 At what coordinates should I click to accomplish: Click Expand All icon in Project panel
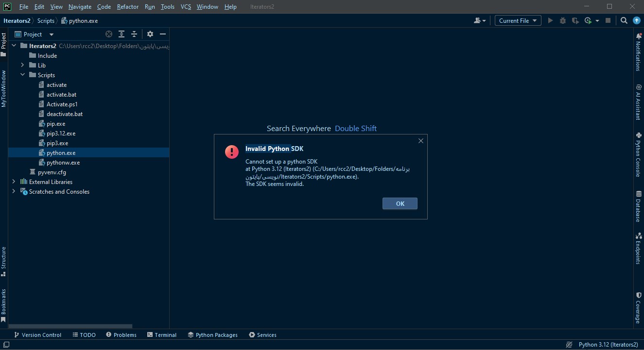click(x=122, y=34)
